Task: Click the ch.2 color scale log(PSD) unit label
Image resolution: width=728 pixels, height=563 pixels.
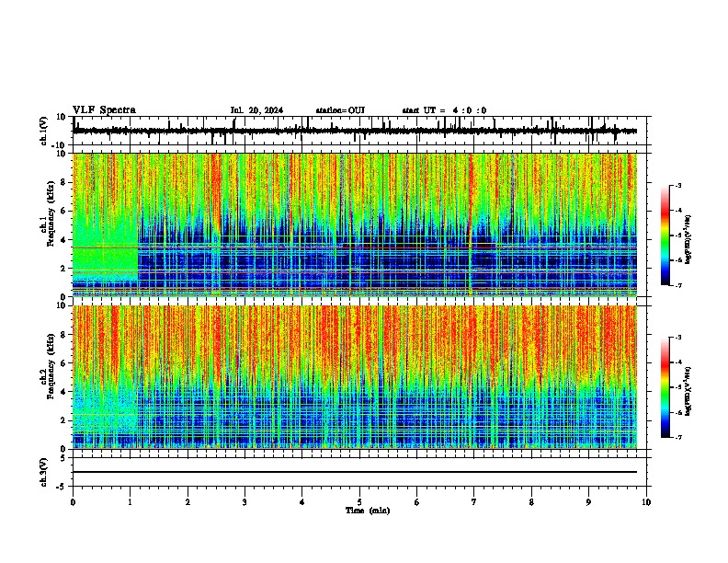Action: click(x=688, y=392)
